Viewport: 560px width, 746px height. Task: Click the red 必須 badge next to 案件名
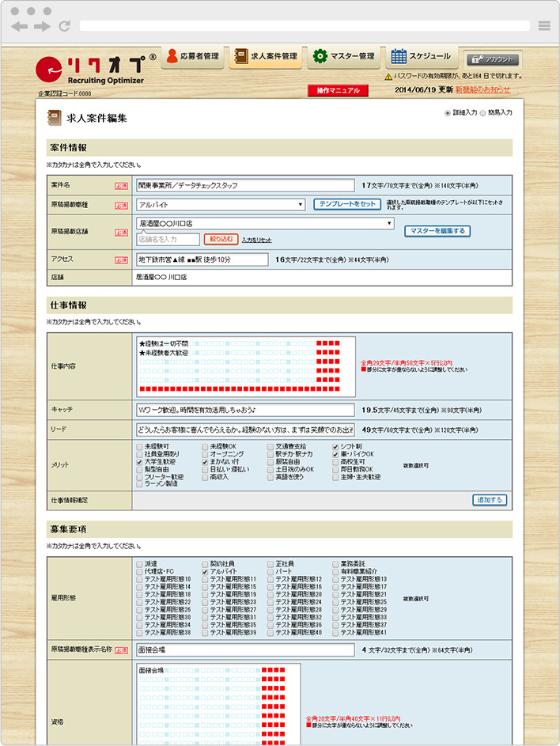tap(121, 186)
